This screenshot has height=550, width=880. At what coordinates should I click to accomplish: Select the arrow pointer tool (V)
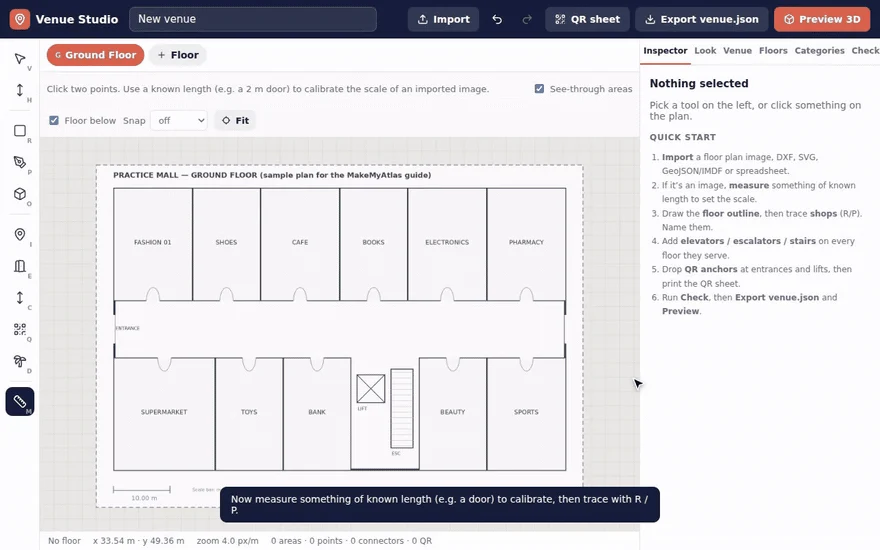click(x=20, y=59)
